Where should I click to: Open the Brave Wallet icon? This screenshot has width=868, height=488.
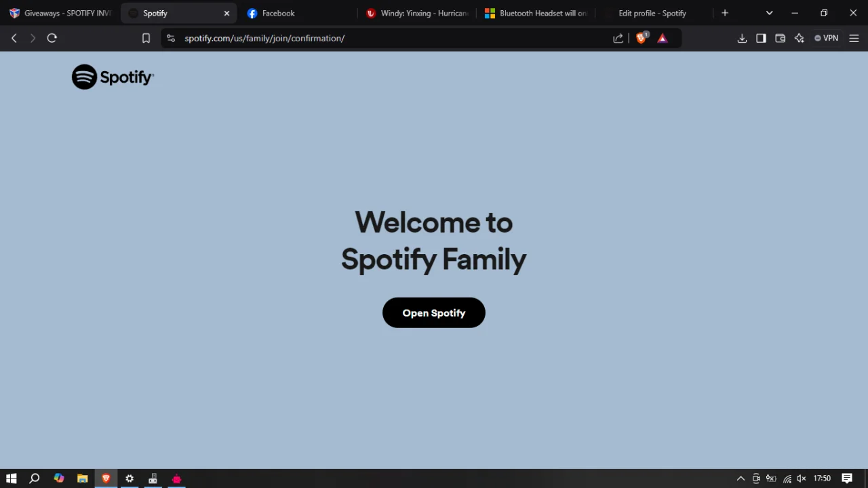click(780, 39)
